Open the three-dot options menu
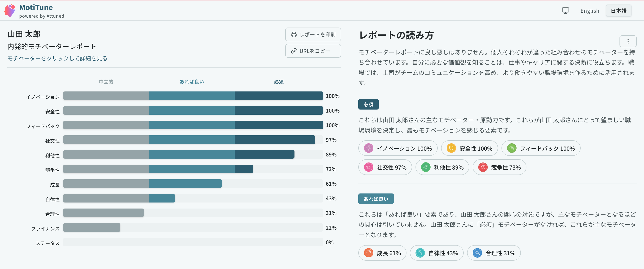Image resolution: width=644 pixels, height=269 pixels. point(628,41)
